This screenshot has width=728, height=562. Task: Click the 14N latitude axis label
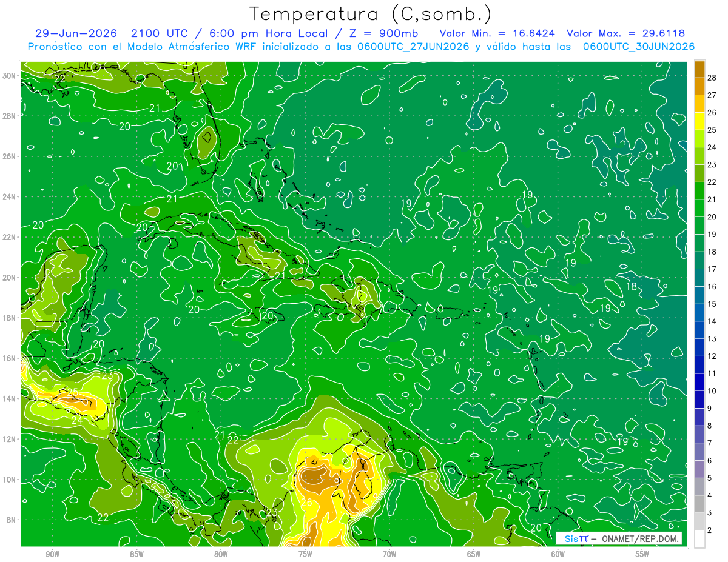pos(10,399)
